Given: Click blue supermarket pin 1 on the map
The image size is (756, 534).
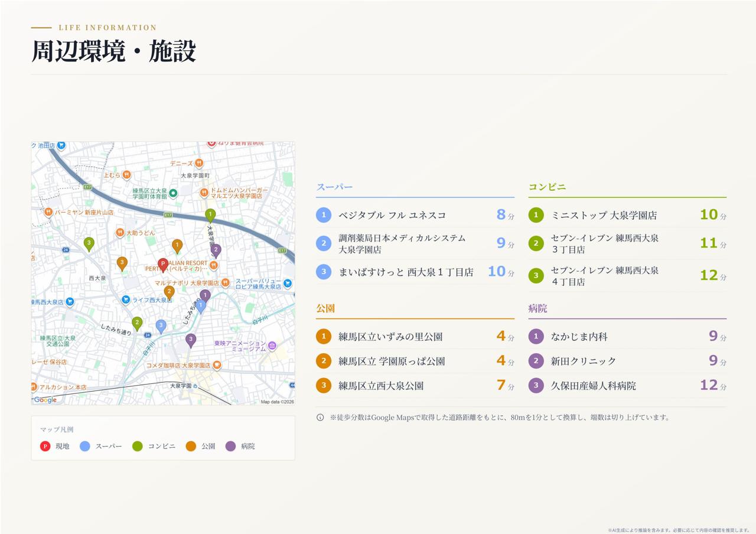Looking at the screenshot, I should coord(201,306).
